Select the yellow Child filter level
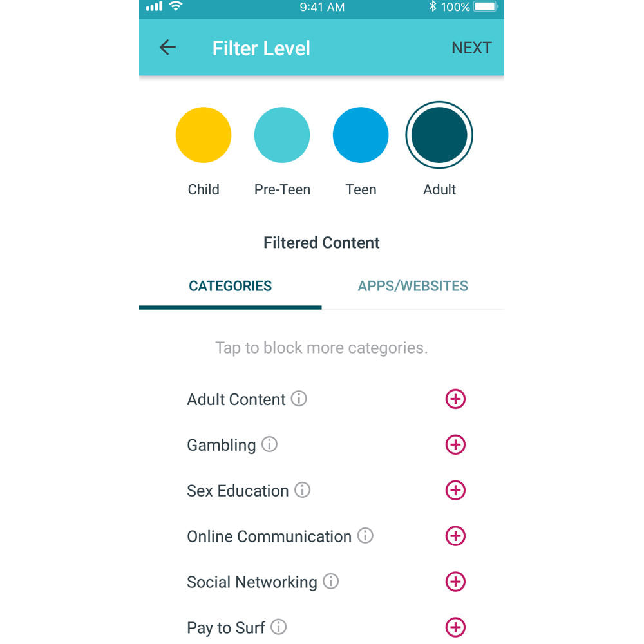Image resolution: width=644 pixels, height=644 pixels. click(204, 135)
